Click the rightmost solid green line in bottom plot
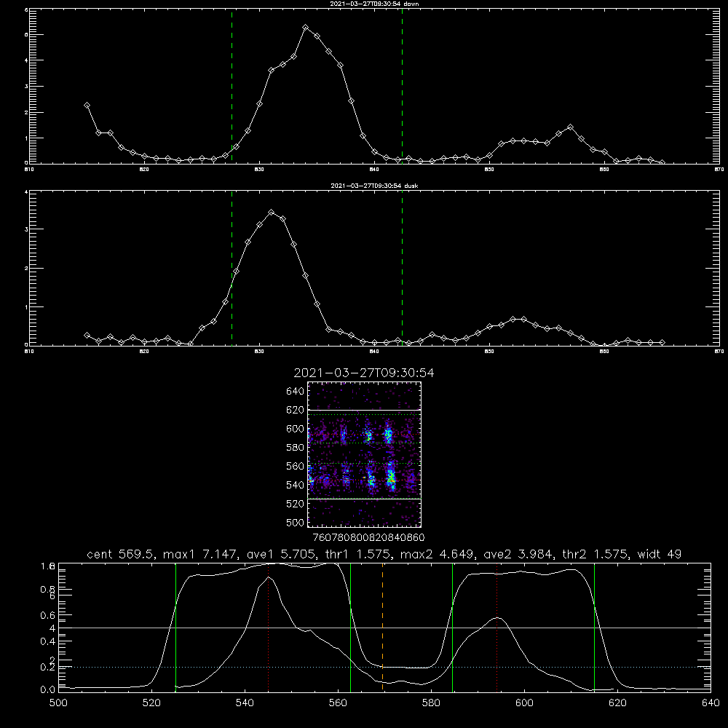Image resolution: width=728 pixels, height=728 pixels. (x=594, y=627)
